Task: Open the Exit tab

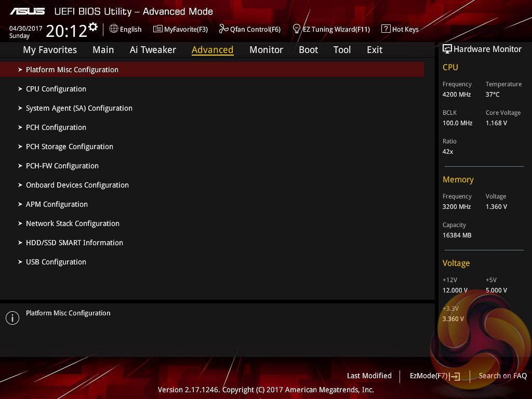Action: click(x=375, y=50)
